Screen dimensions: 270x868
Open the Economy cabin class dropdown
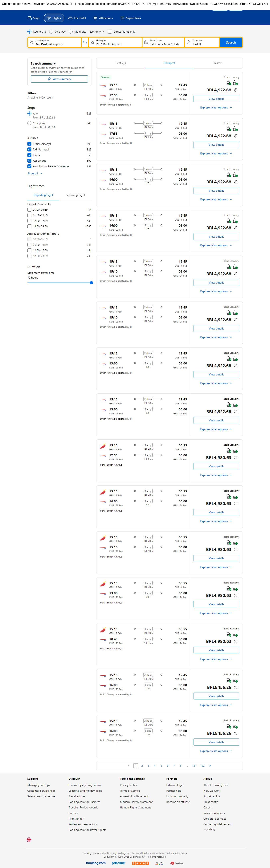coord(96,32)
